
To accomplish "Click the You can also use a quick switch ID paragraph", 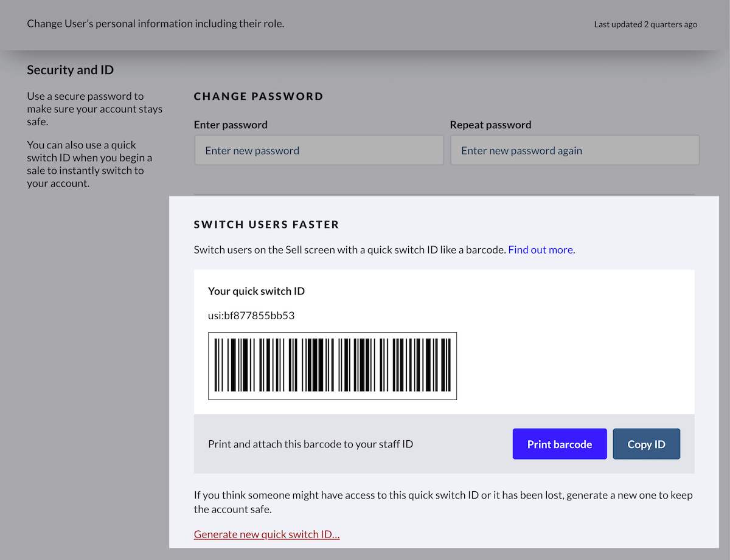I will tap(89, 164).
